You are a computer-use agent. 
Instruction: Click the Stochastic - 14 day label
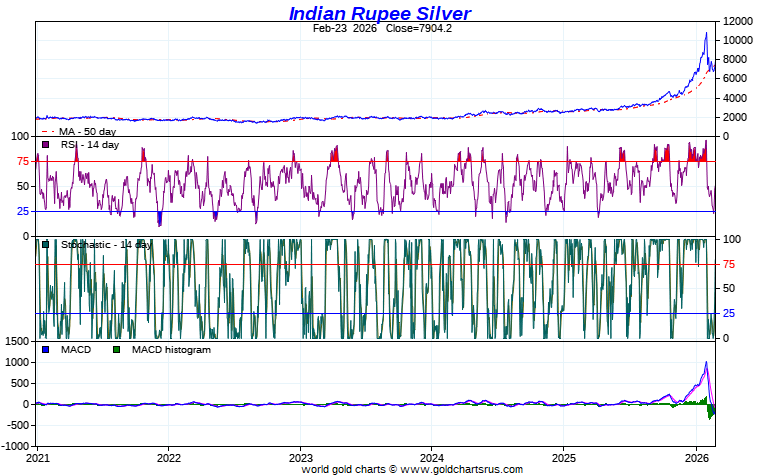tap(106, 245)
